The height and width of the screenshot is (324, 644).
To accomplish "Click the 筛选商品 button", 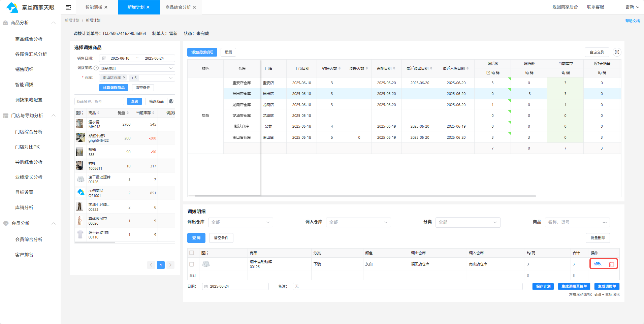I will 156,101.
